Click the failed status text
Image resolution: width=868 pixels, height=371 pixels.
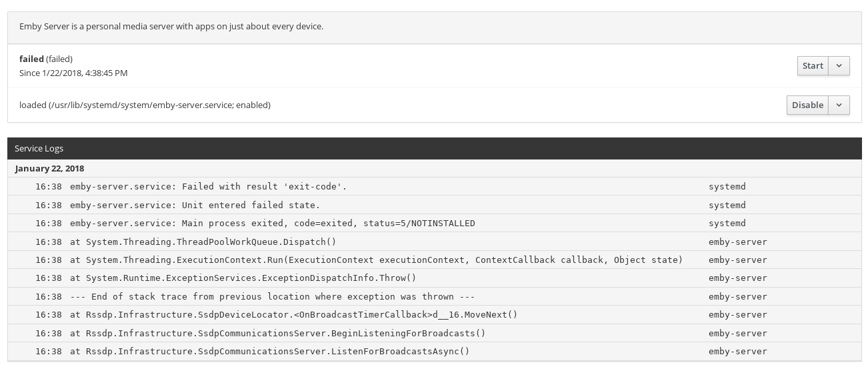click(31, 59)
